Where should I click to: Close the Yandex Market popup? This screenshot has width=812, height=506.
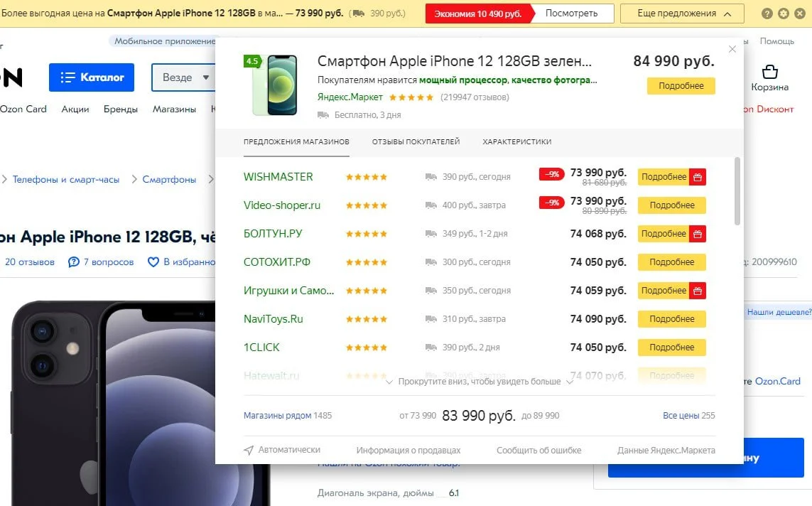[x=732, y=49]
